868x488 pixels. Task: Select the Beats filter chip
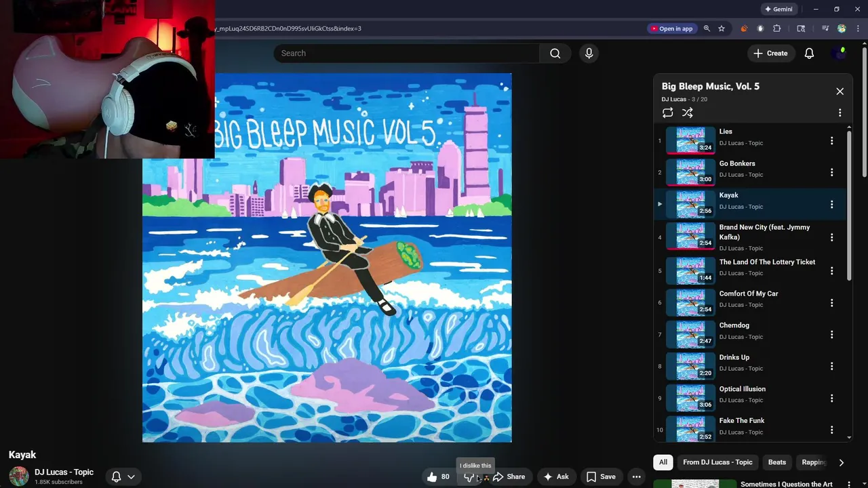coord(777,462)
